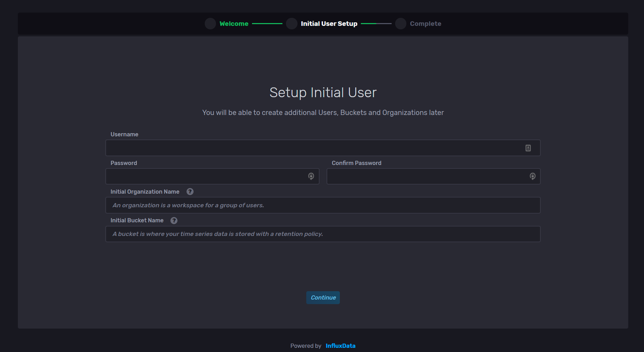Select the Initial User Setup step circle
The image size is (644, 352).
click(292, 23)
